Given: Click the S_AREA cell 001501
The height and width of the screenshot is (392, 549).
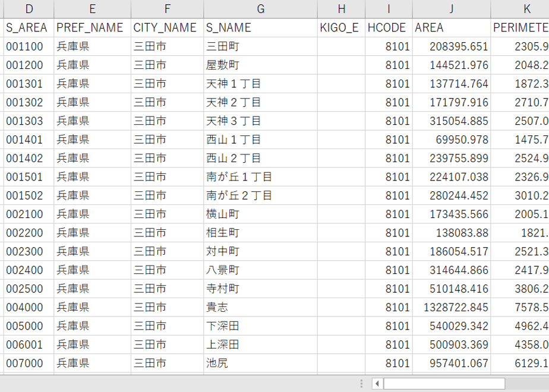Looking at the screenshot, I should pyautogui.click(x=29, y=177).
